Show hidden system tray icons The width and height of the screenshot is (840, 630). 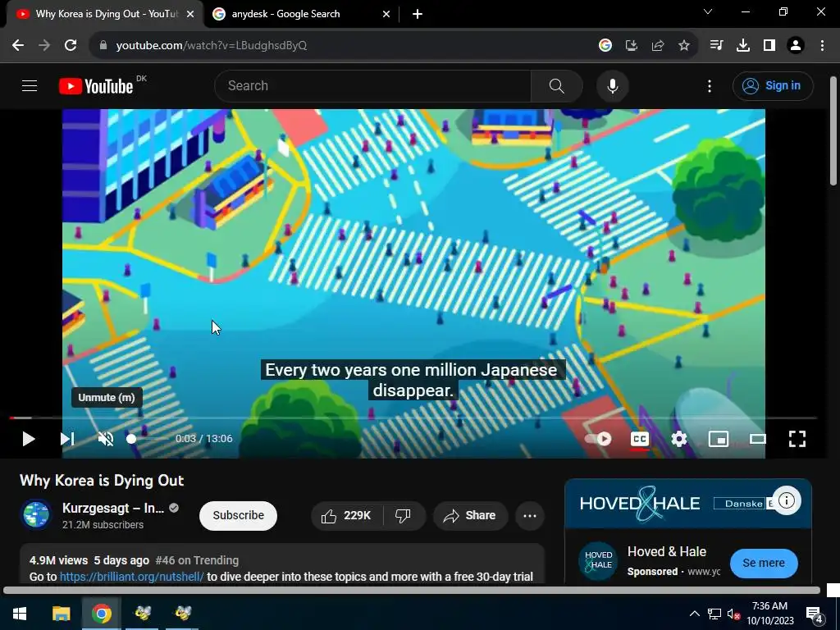click(694, 614)
